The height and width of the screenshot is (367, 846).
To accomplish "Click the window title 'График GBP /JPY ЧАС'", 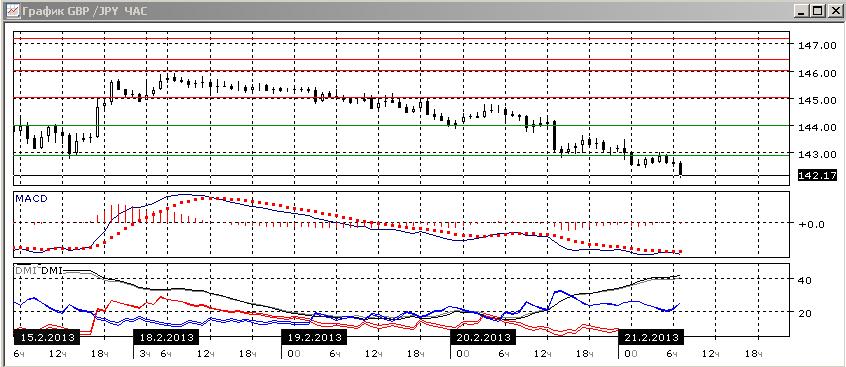I will pyautogui.click(x=85, y=10).
